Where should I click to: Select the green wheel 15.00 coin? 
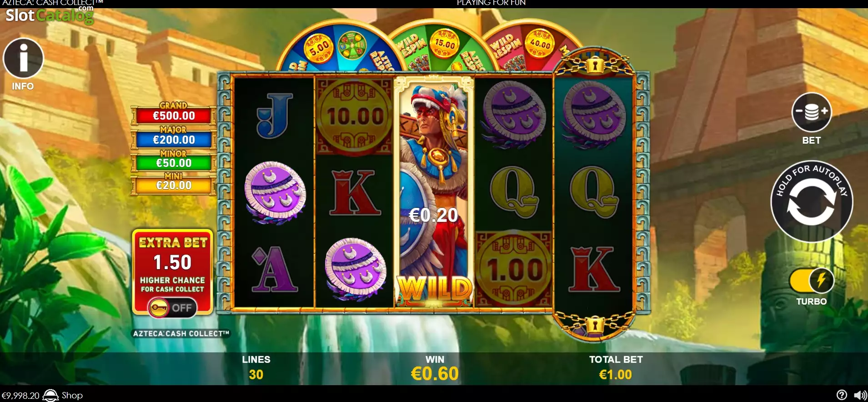445,44
